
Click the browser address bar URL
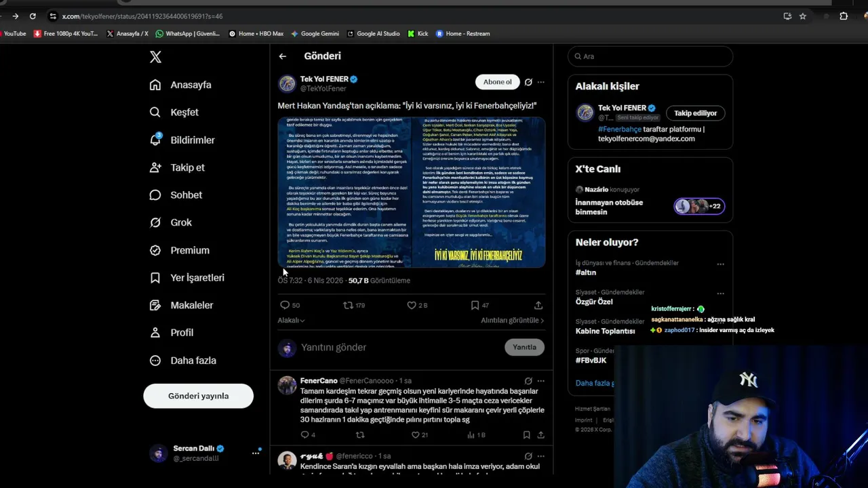click(142, 16)
